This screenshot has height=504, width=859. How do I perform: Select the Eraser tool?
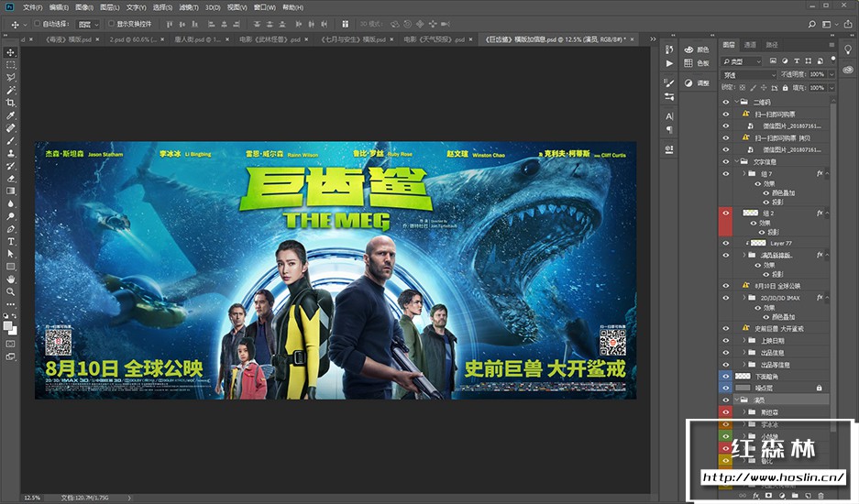click(10, 179)
